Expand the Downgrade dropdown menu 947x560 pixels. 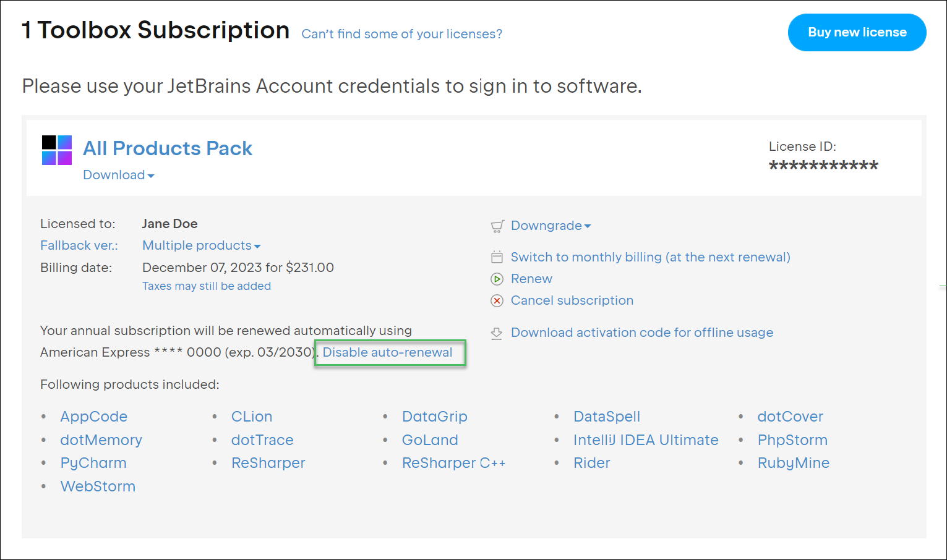click(x=551, y=226)
